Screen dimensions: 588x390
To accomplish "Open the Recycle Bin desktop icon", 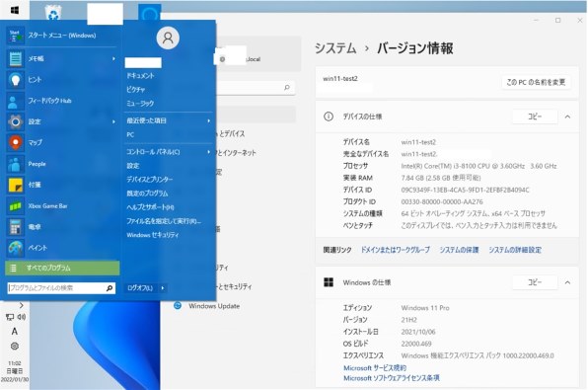I will click(x=53, y=13).
